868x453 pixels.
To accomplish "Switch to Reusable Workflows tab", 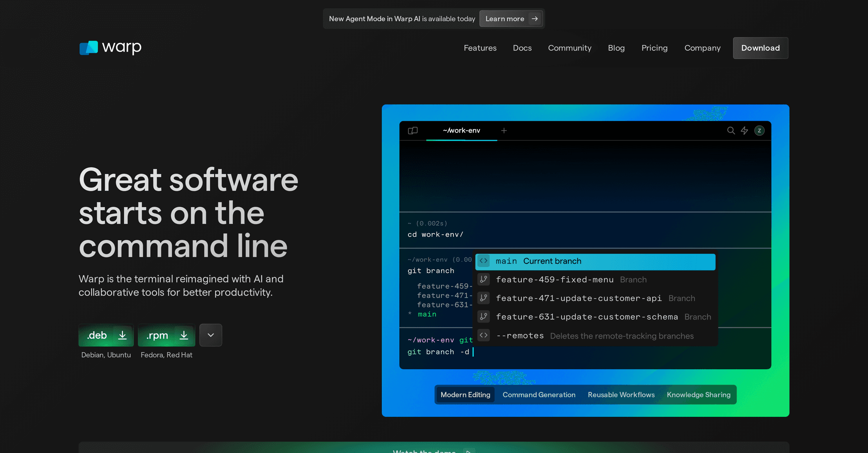I will pyautogui.click(x=621, y=395).
